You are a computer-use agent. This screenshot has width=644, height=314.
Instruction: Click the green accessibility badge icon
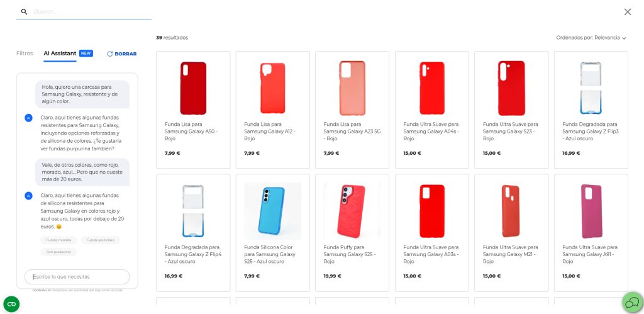[x=11, y=304]
